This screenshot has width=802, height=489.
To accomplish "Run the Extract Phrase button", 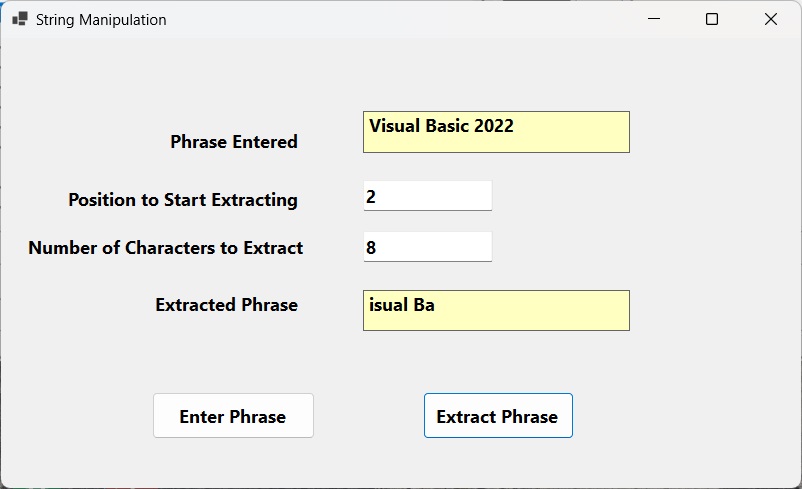I will click(498, 415).
